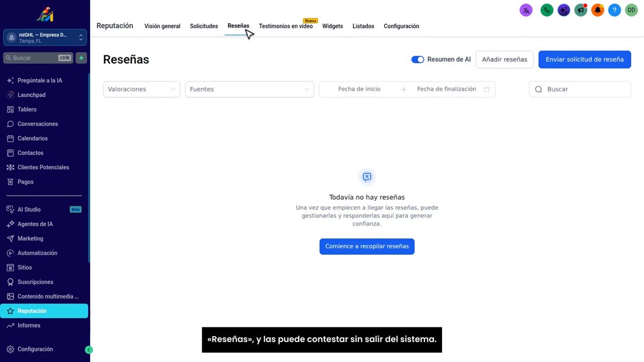Open the AI sparkle assistant icon
The height and width of the screenshot is (362, 644).
tap(563, 11)
